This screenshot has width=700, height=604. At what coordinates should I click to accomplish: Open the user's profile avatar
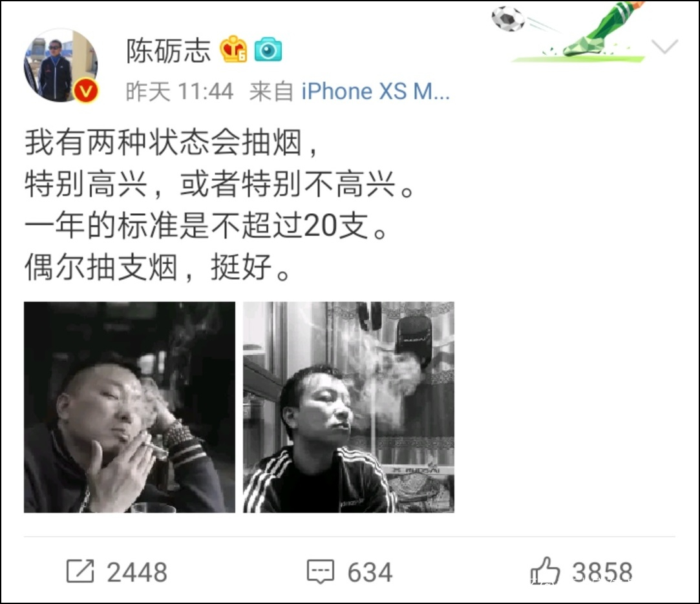pos(60,65)
